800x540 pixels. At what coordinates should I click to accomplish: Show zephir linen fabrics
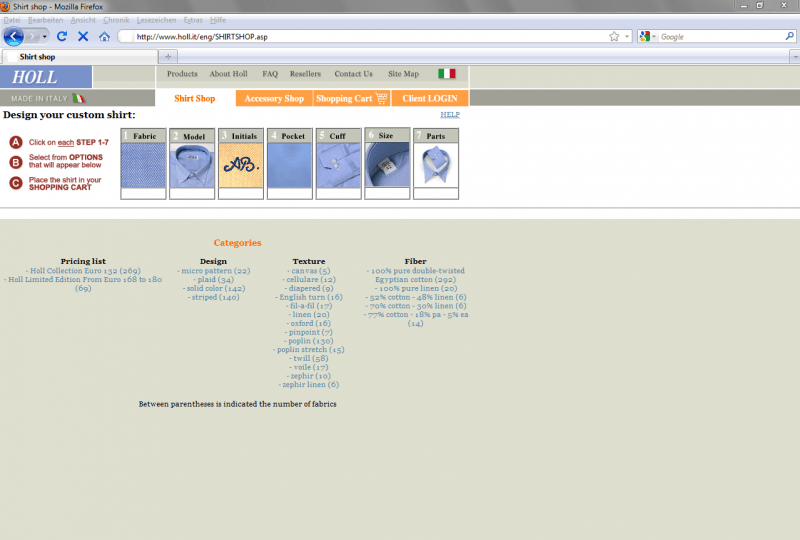tap(309, 384)
